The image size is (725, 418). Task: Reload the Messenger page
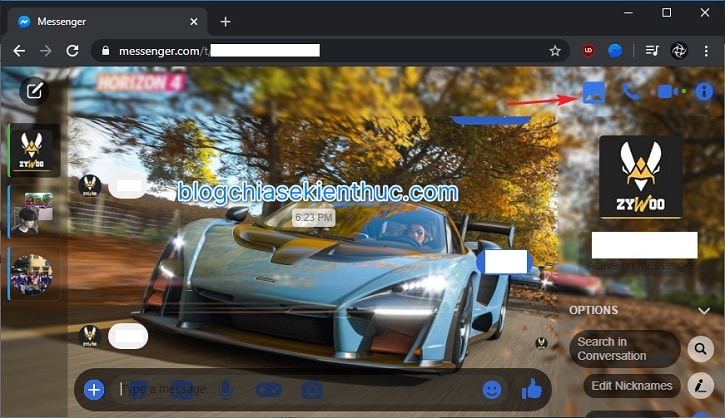(73, 51)
